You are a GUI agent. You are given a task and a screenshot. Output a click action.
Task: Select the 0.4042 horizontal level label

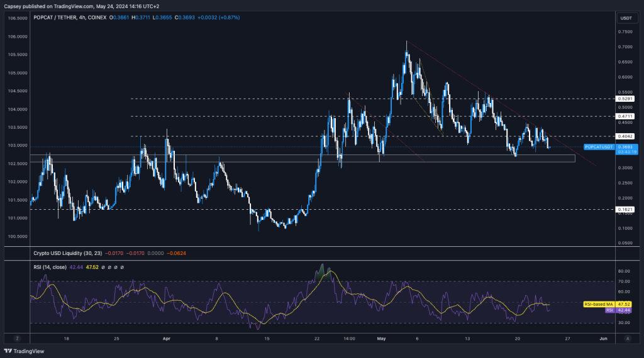626,136
